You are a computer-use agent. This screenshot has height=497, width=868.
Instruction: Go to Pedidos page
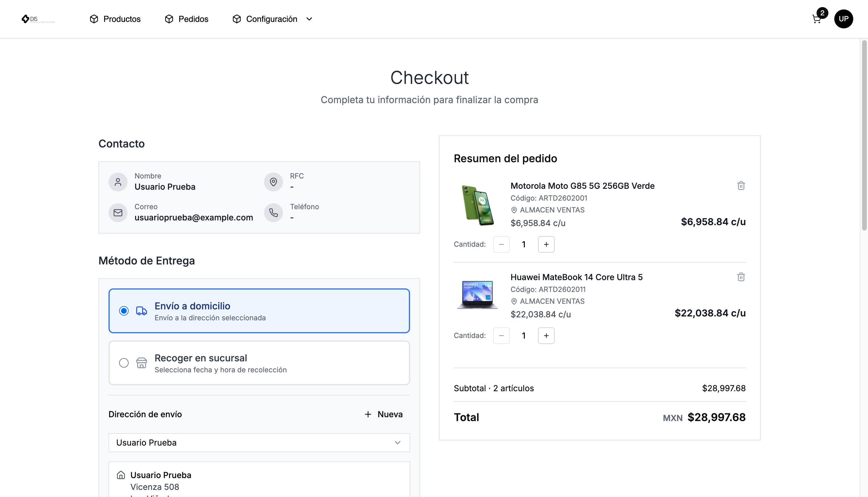193,19
